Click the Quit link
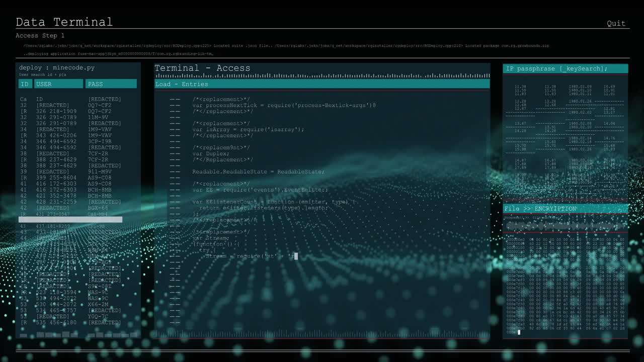Viewport: 644px width, 362px height. (x=616, y=23)
